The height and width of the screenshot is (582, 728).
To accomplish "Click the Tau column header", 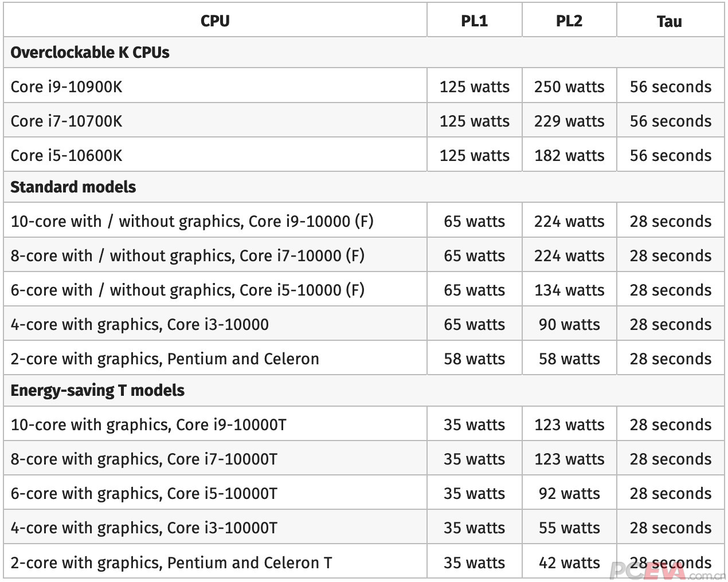I will click(669, 22).
